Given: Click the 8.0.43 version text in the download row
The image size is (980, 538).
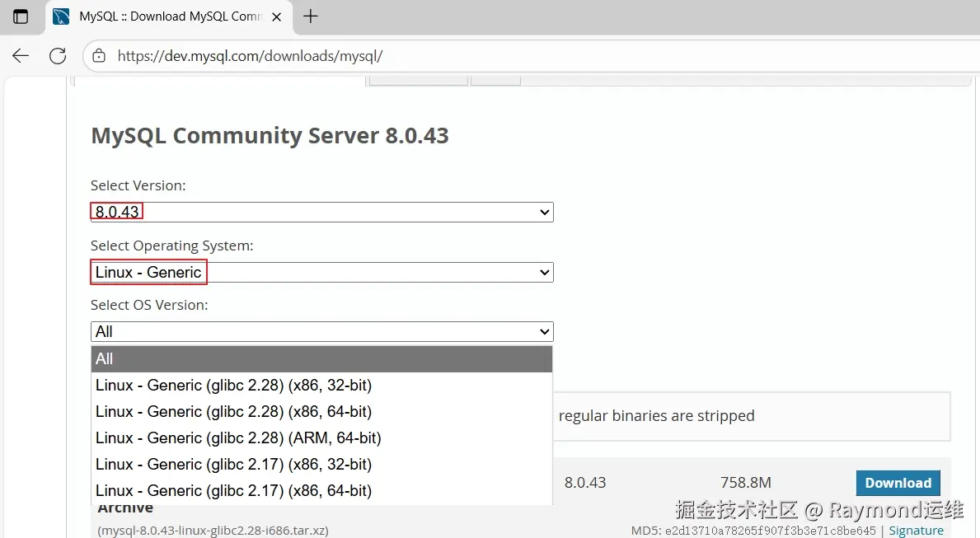Looking at the screenshot, I should [585, 483].
